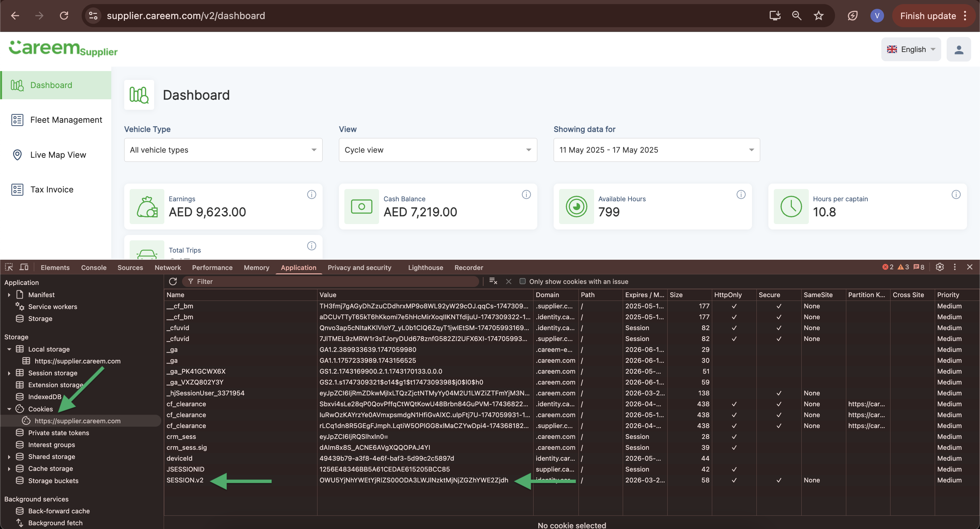This screenshot has height=529, width=980.
Task: Select the crm_sess.sig cookie row
Action: click(571, 447)
